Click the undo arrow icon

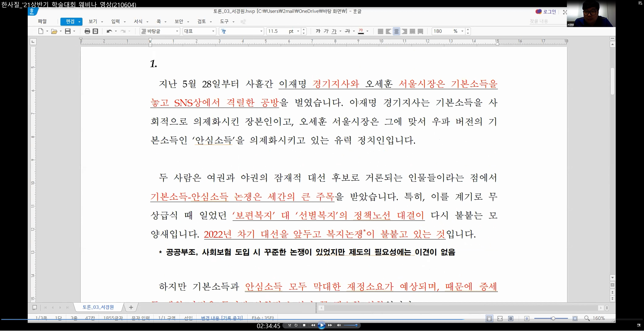[109, 31]
